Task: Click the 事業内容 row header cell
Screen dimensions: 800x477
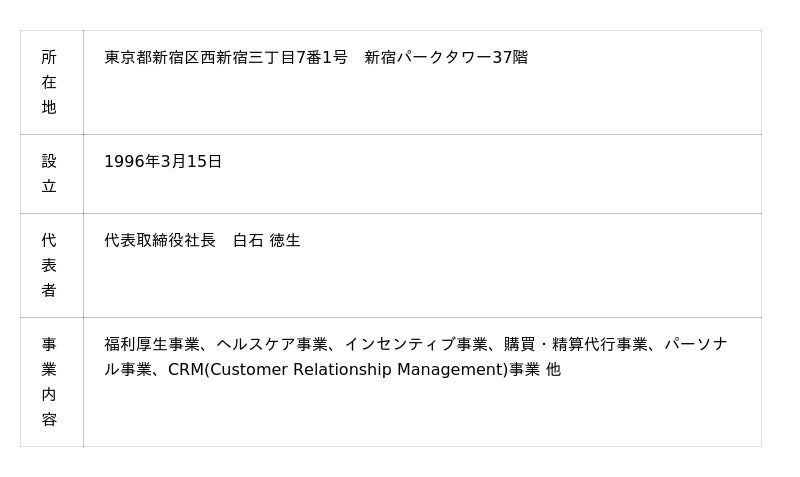Action: tap(49, 382)
